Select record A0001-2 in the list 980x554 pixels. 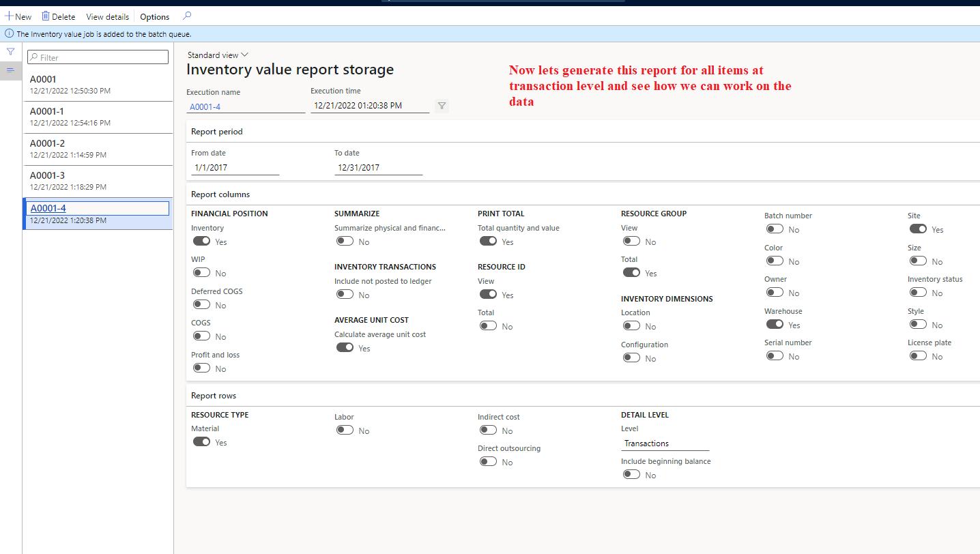tap(98, 149)
